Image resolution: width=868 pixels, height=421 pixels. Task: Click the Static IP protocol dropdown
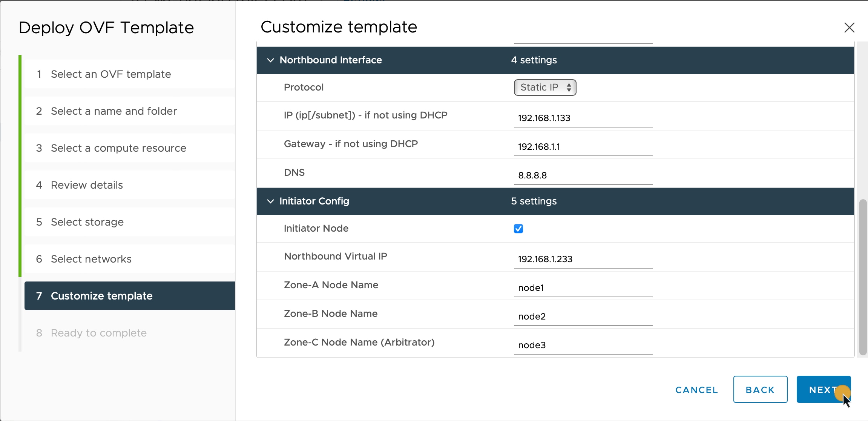point(545,87)
